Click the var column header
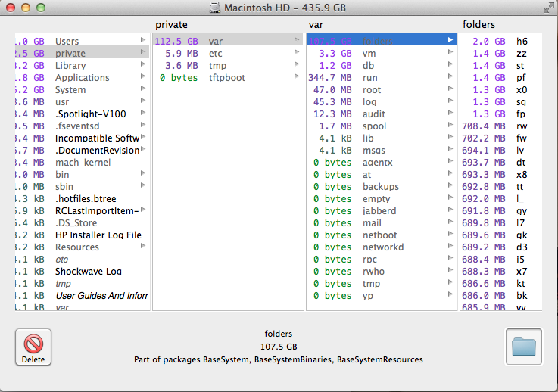558x392 pixels. (x=316, y=25)
